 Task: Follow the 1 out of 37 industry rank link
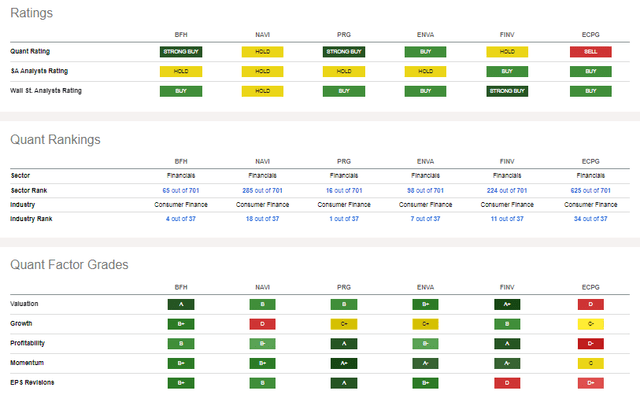(x=344, y=219)
